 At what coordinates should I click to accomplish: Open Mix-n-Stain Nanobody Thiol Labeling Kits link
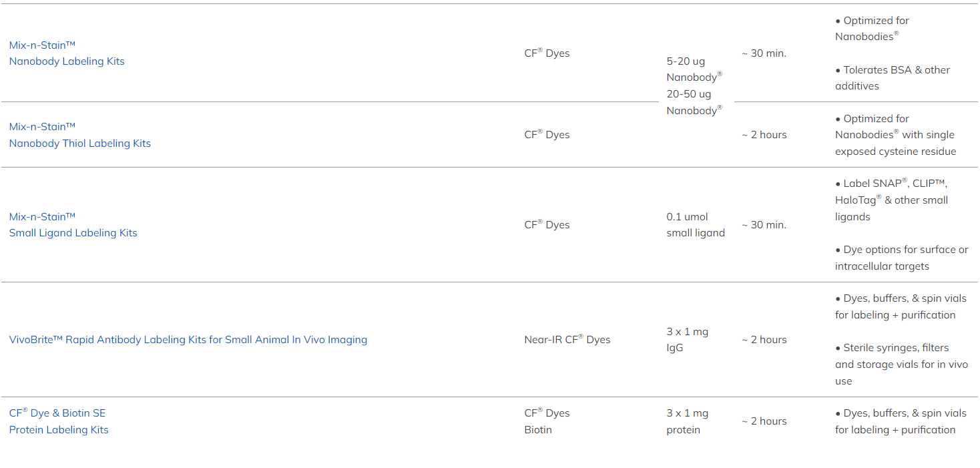coord(79,143)
